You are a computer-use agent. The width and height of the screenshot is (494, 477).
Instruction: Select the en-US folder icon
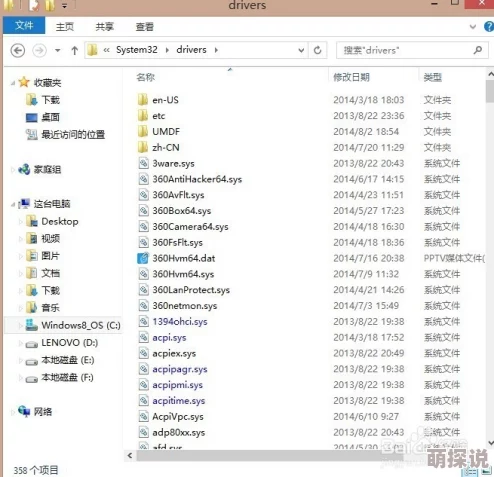pyautogui.click(x=143, y=100)
